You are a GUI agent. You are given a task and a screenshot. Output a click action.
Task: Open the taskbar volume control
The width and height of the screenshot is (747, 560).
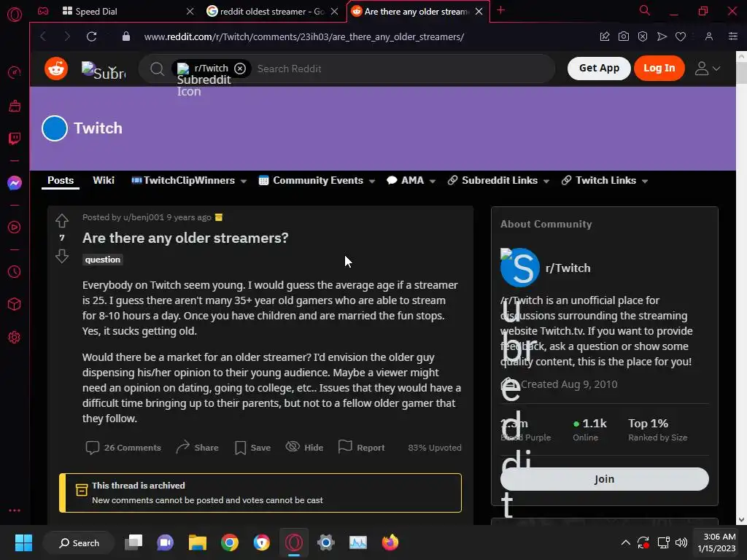point(681,542)
